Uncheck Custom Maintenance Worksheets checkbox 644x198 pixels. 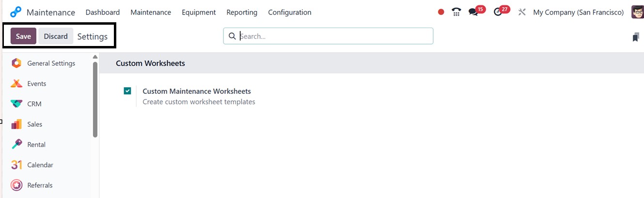[x=127, y=91]
